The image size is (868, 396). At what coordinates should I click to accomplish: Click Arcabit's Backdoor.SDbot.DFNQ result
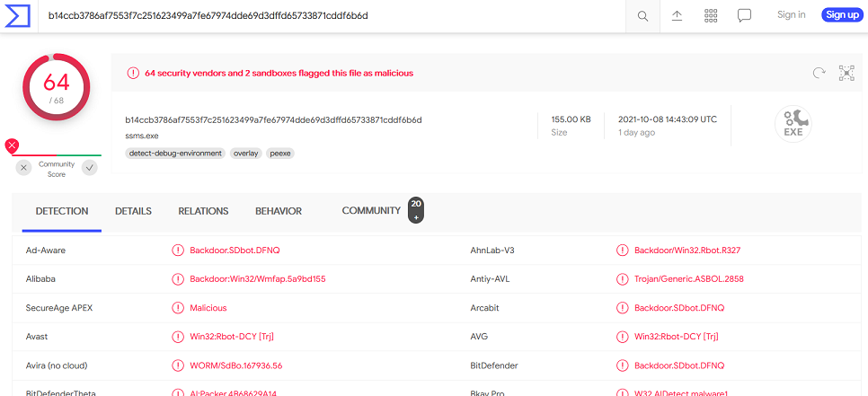click(x=679, y=308)
